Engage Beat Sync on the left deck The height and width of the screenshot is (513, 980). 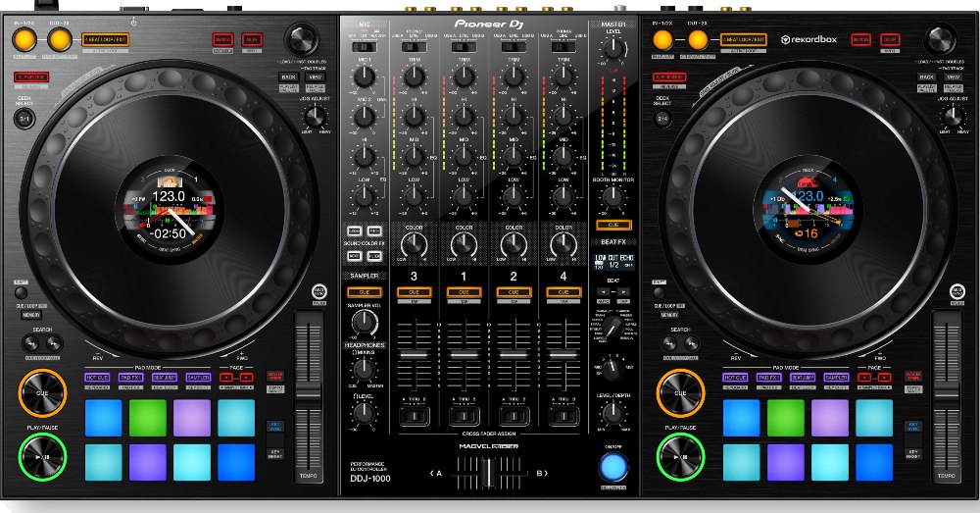319,291
